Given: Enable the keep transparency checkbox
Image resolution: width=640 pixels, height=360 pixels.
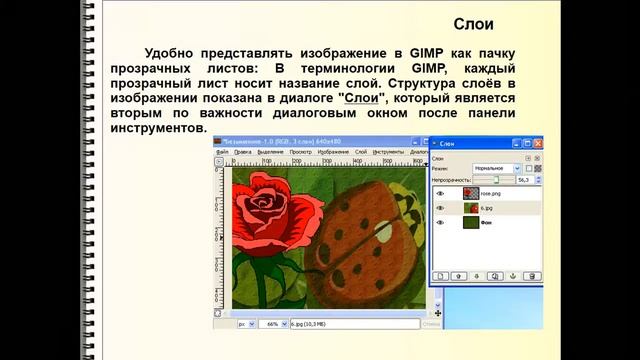Looking at the screenshot, I should point(529,168).
